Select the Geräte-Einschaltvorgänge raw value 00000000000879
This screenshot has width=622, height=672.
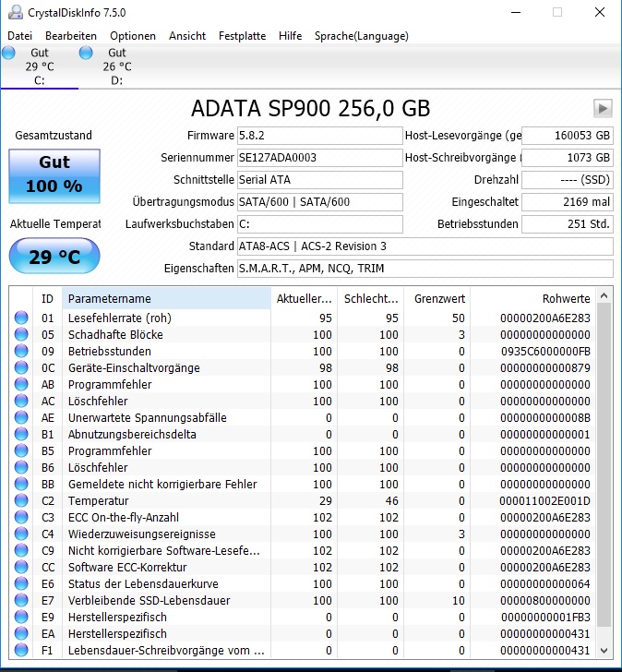545,367
